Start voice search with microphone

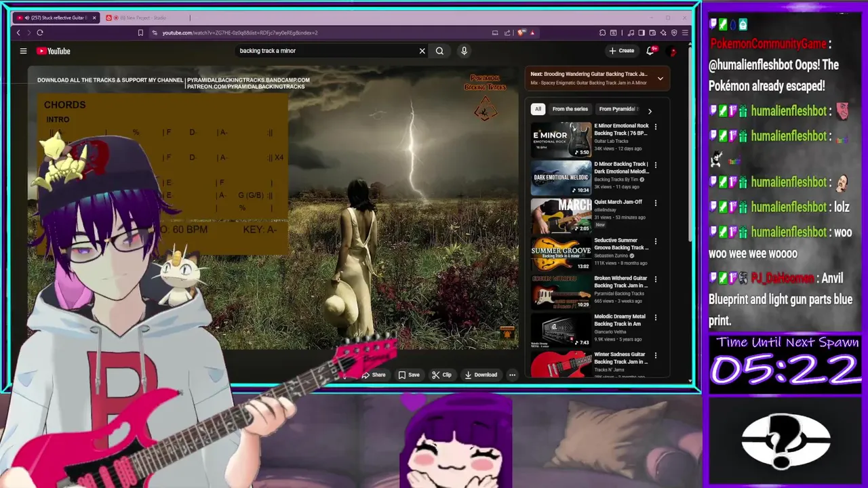tap(464, 51)
